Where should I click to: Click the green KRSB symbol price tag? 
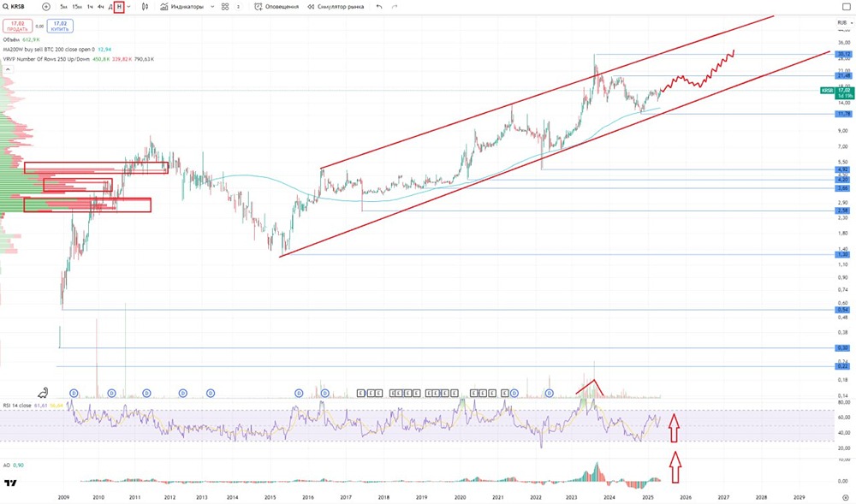point(828,91)
